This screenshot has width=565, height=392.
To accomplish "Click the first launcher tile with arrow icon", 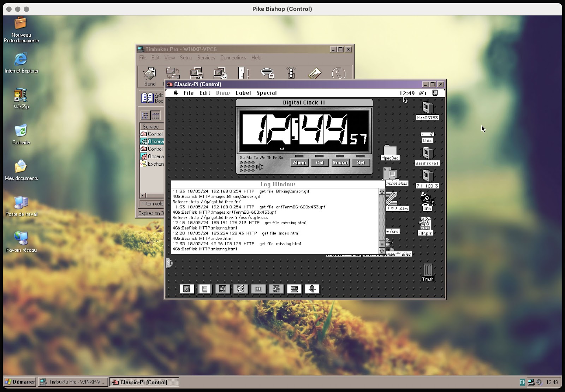I will coord(186,289).
